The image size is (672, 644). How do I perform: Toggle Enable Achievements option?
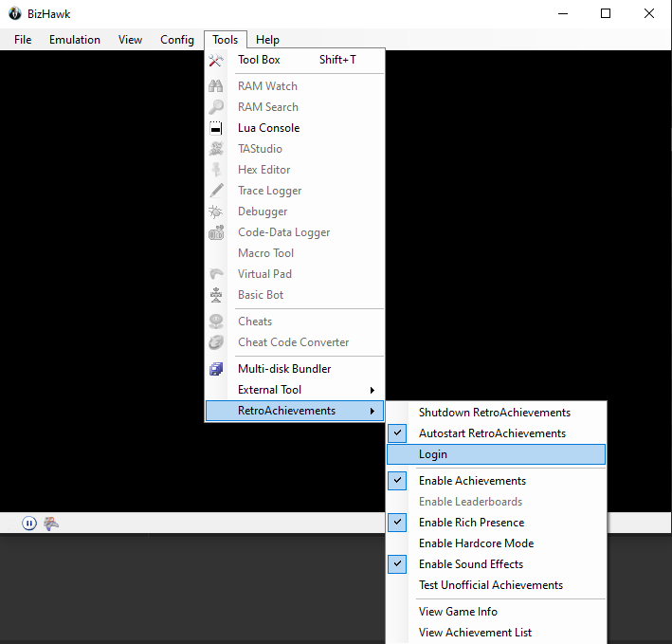497,481
